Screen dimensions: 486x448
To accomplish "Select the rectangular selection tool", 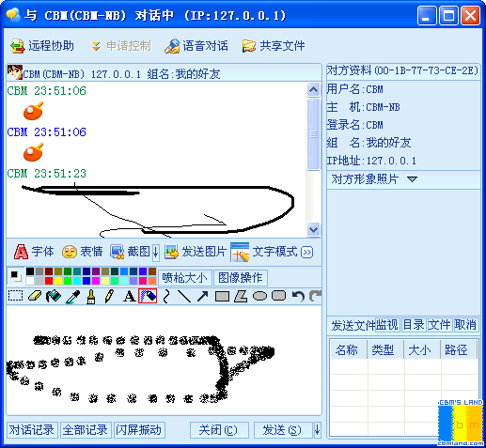I will tap(15, 296).
